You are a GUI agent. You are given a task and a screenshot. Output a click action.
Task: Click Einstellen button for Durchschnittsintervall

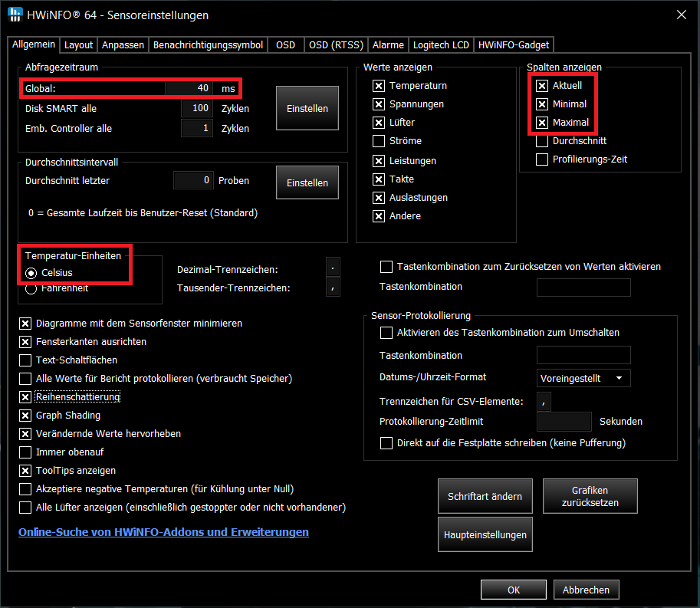coord(307,182)
